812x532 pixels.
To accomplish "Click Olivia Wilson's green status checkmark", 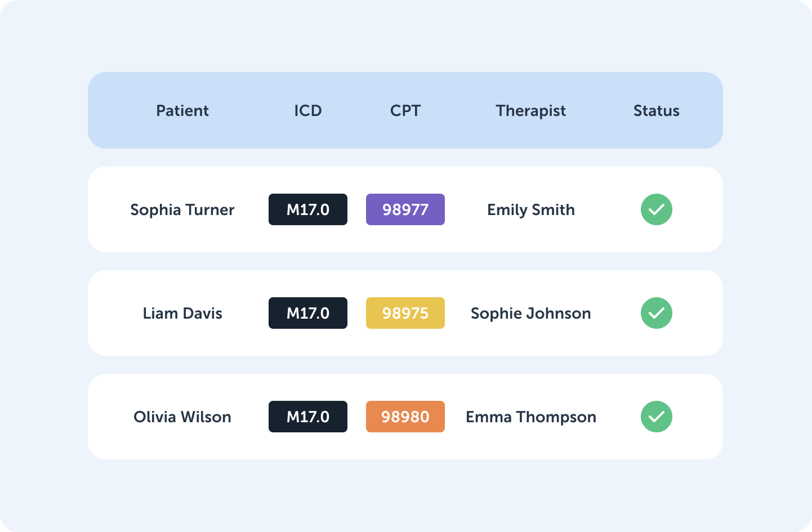I will [x=657, y=417].
